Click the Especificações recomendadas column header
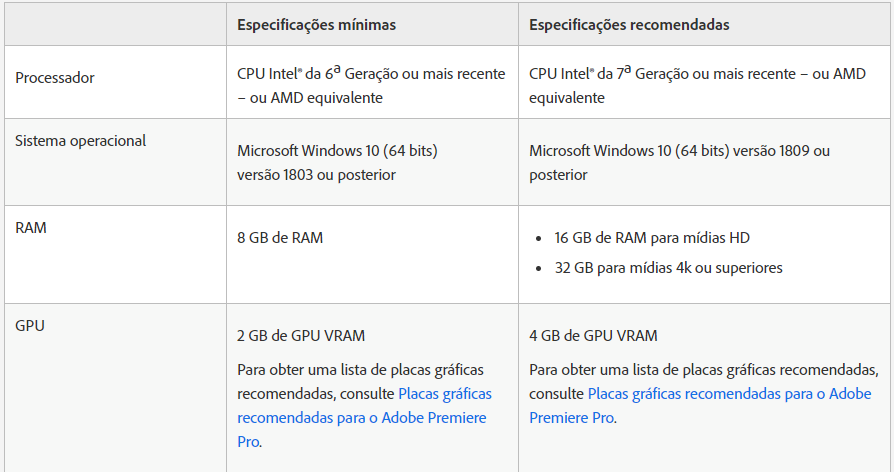This screenshot has height=472, width=894. pos(629,25)
